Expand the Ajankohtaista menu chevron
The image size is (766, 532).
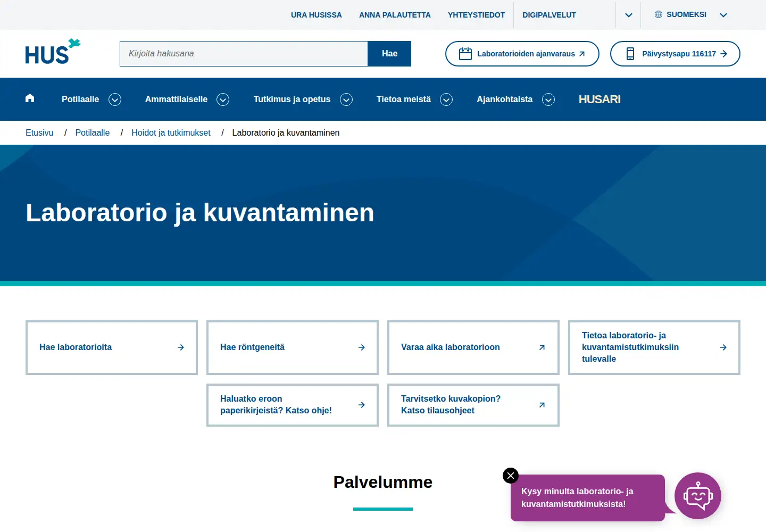(548, 99)
